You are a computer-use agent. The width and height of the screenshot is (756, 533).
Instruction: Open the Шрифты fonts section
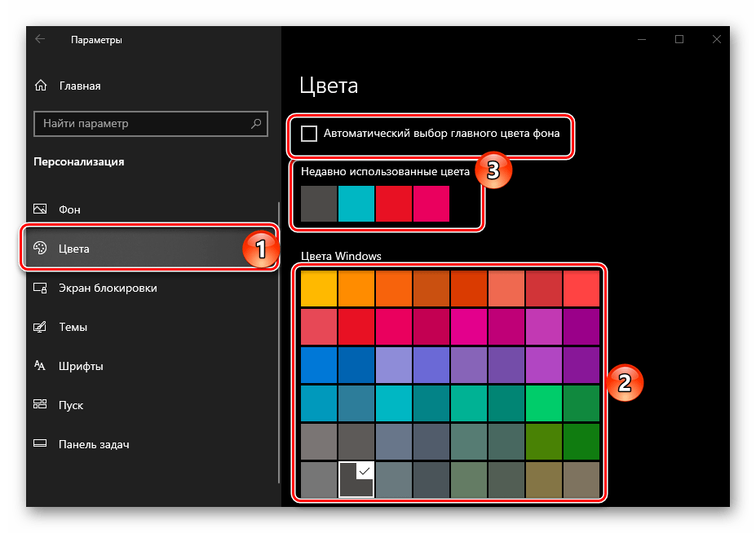click(x=80, y=366)
